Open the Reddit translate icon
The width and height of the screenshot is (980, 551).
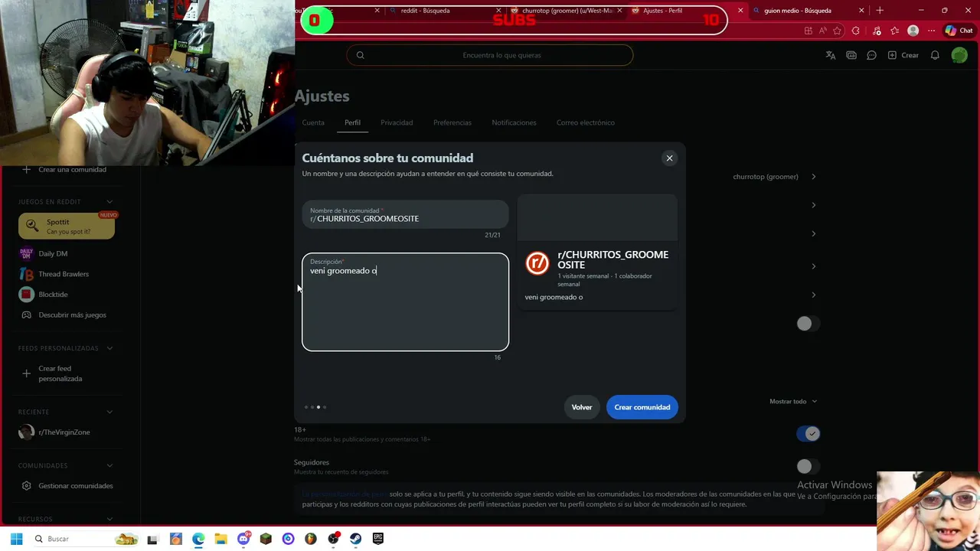click(830, 55)
